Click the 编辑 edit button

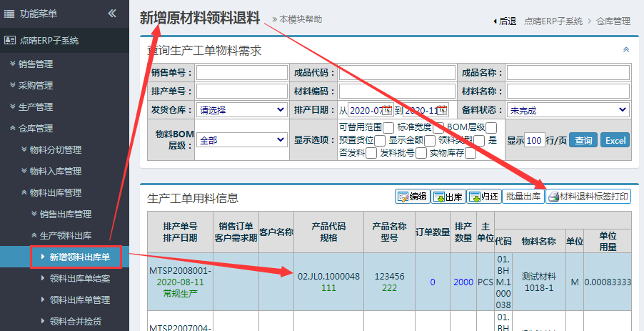tap(412, 197)
